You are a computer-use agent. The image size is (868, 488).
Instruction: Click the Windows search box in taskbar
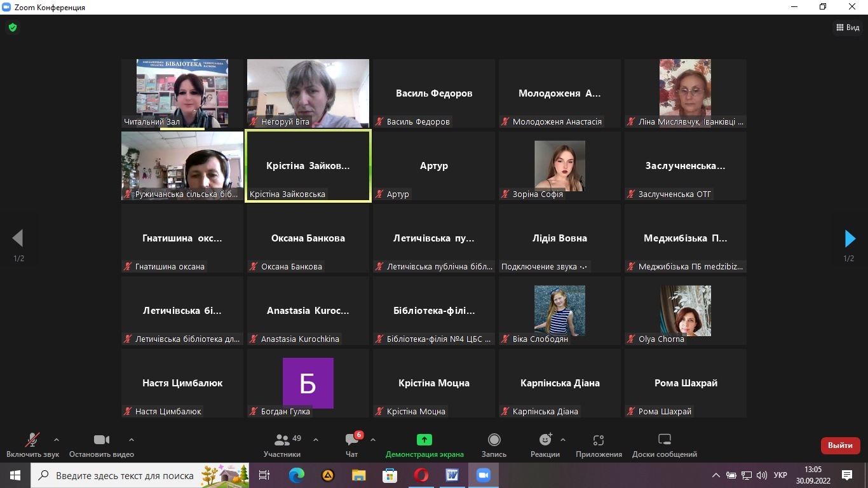click(x=124, y=475)
